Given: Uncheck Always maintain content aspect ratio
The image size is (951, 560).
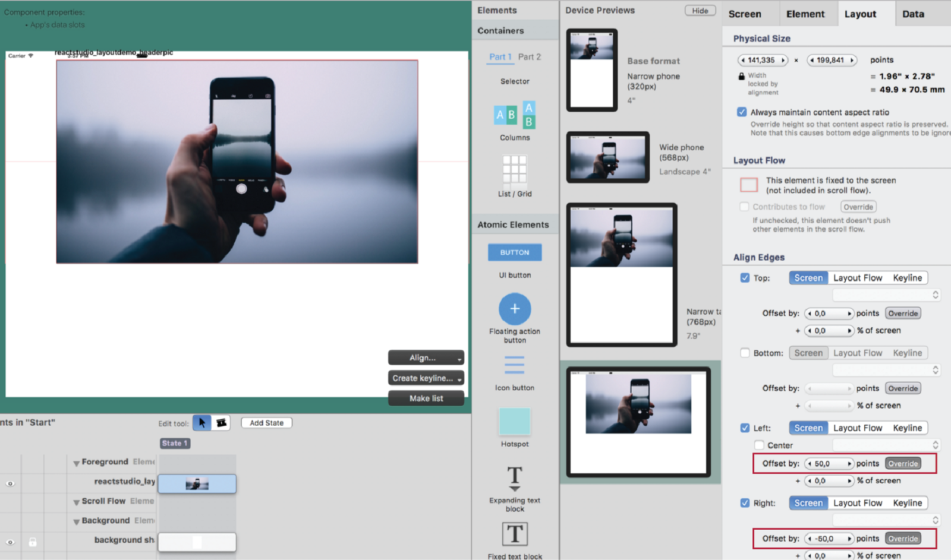Looking at the screenshot, I should point(742,112).
